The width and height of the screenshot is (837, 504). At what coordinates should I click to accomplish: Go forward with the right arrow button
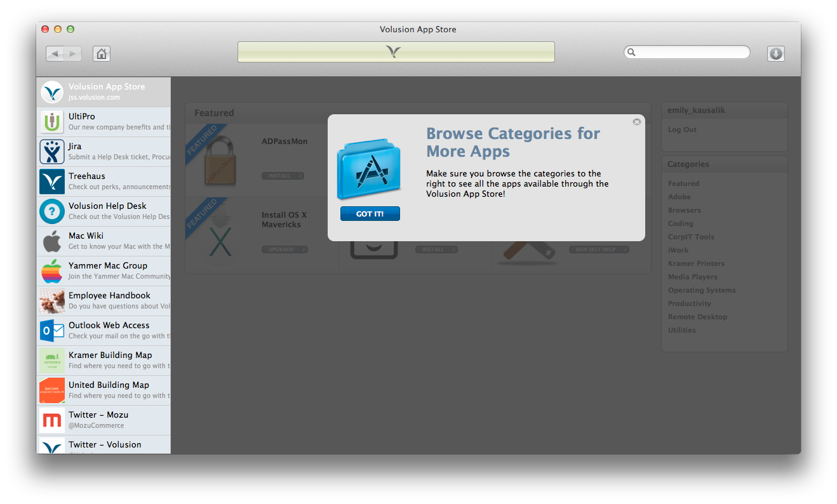coord(73,54)
